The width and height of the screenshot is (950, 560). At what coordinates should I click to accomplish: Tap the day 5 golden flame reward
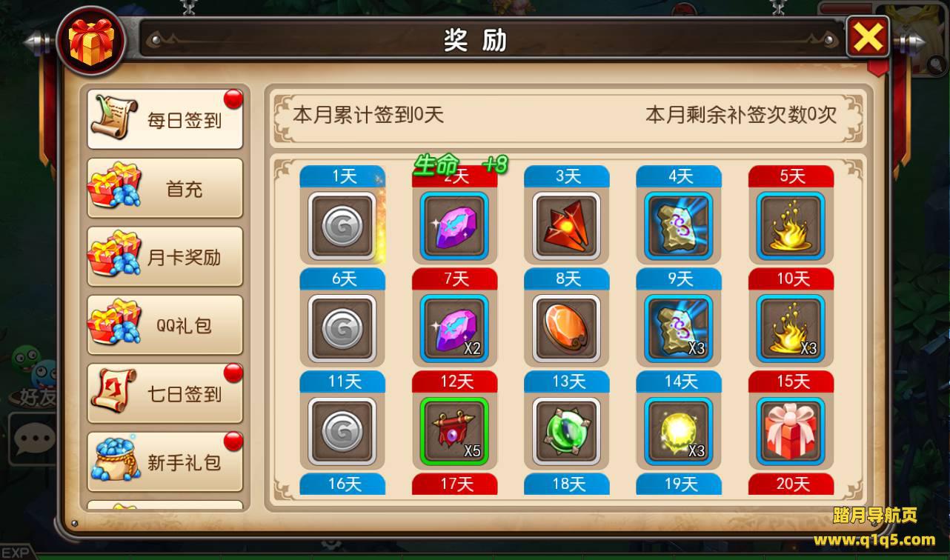(x=791, y=226)
